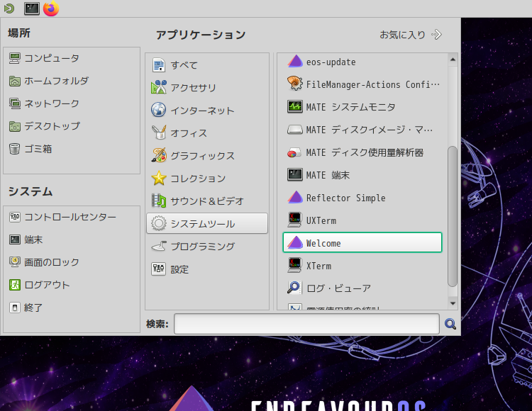
Task: Click the 検索 search input field
Action: click(x=306, y=324)
